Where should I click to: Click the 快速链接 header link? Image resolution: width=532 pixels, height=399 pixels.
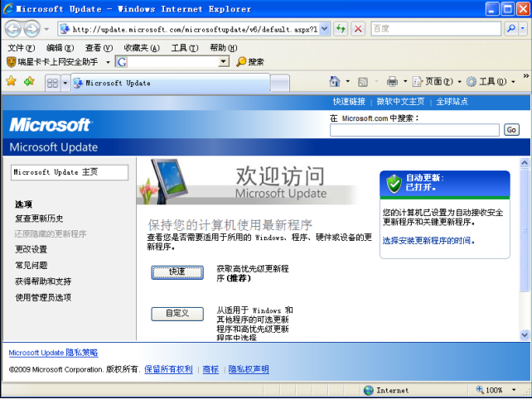click(349, 101)
